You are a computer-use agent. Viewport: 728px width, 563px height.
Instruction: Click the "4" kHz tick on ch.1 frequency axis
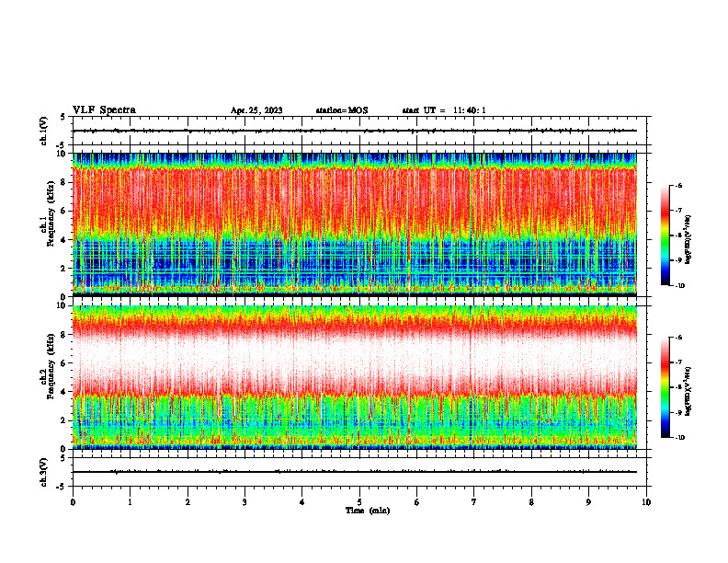[x=64, y=240]
